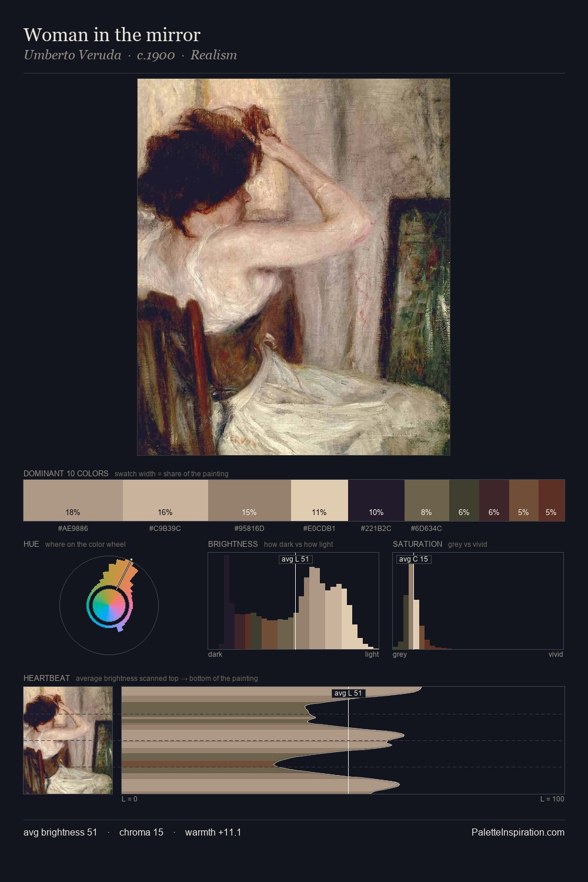
Task: Click the heartbeat 'avg L 51' marker
Action: tap(348, 693)
